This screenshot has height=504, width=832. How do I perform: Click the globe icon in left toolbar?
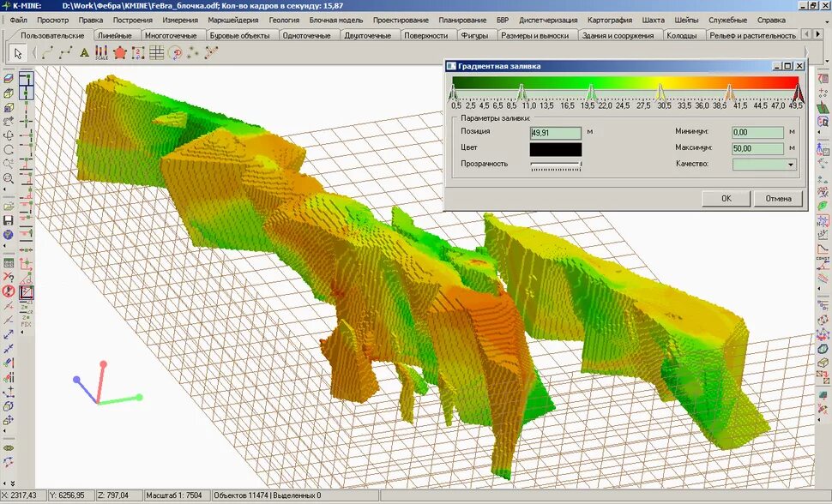pos(9,235)
